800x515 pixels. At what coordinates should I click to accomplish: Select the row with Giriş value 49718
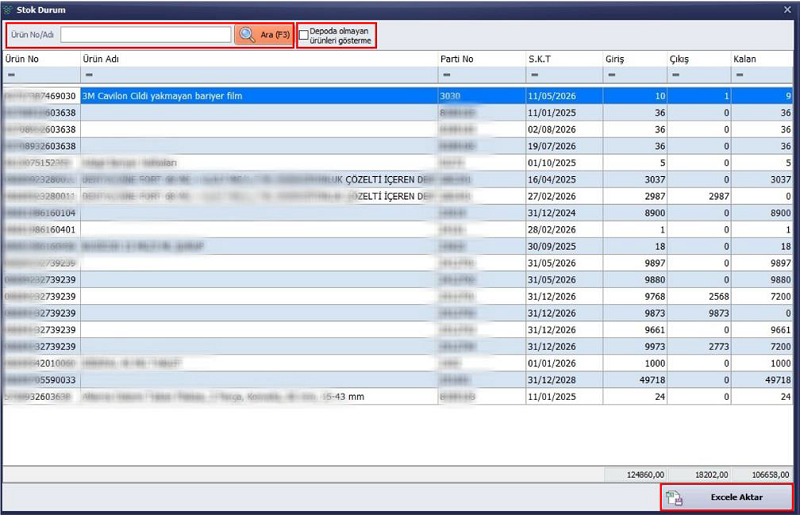[x=400, y=380]
